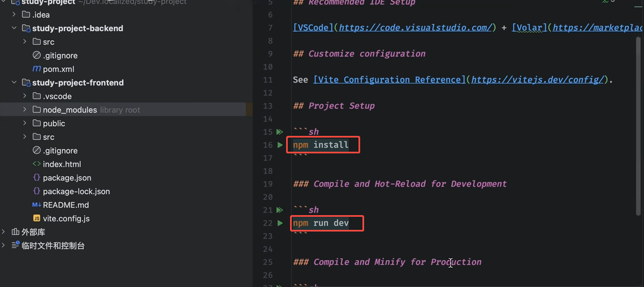Run the npm install command gutter icon
The image size is (644, 287).
pyautogui.click(x=280, y=145)
